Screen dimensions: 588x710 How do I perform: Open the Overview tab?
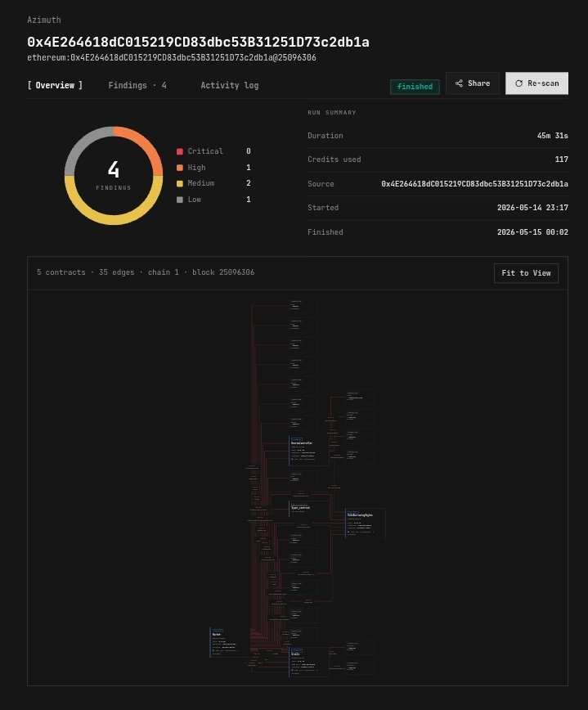pyautogui.click(x=55, y=85)
